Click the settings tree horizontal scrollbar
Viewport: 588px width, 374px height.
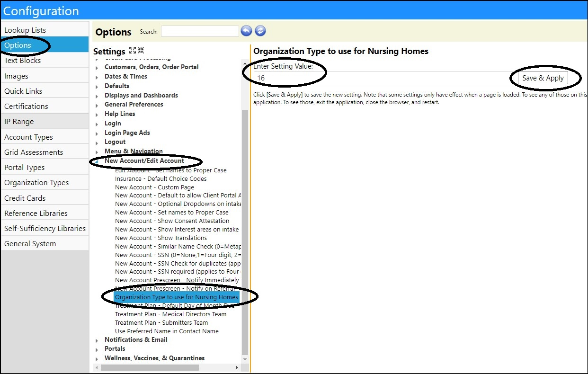coord(150,367)
